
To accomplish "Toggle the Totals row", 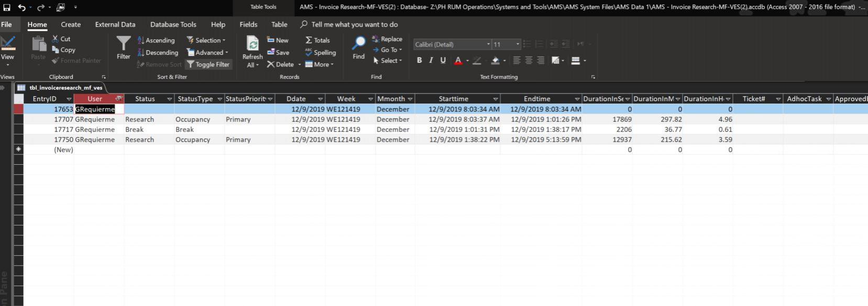I will coord(317,40).
